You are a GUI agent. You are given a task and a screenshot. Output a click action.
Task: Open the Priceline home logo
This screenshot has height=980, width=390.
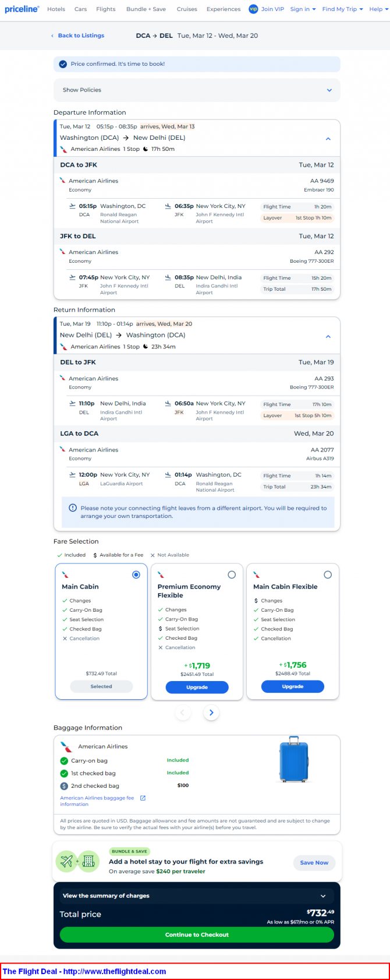coord(22,9)
